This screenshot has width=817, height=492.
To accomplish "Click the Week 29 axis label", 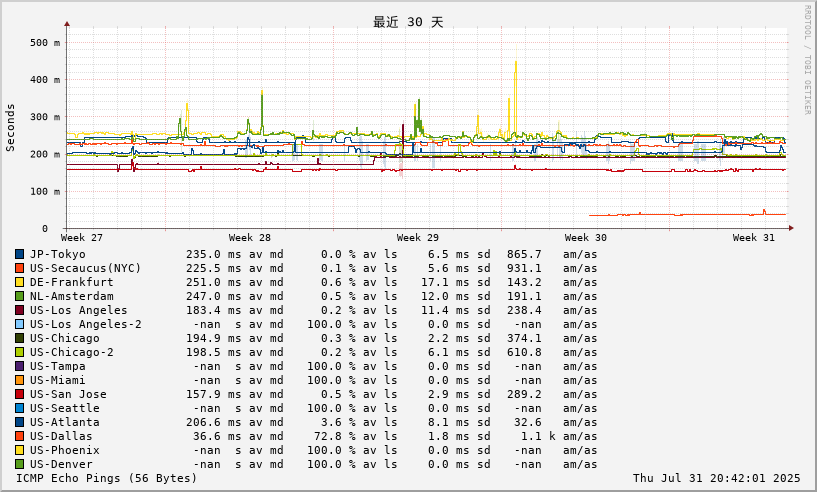I will click(417, 238).
